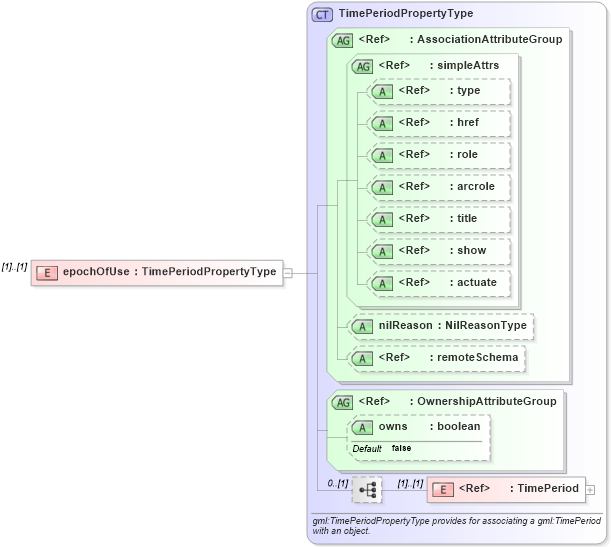Click the A icon of show attribute

point(382,252)
